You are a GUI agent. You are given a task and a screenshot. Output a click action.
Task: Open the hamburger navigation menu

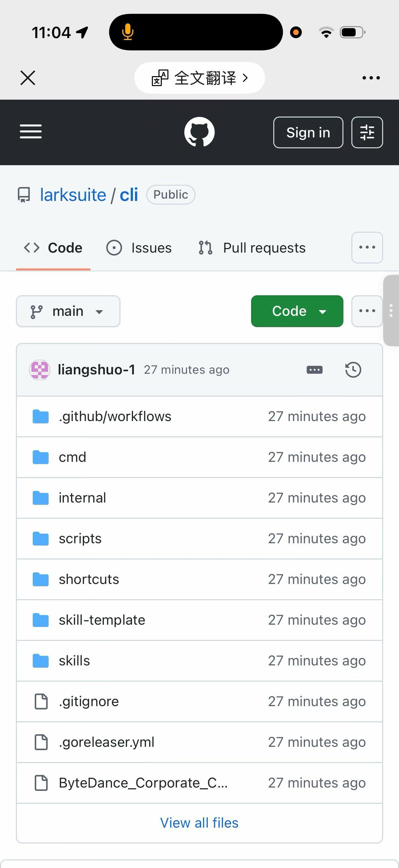click(31, 132)
